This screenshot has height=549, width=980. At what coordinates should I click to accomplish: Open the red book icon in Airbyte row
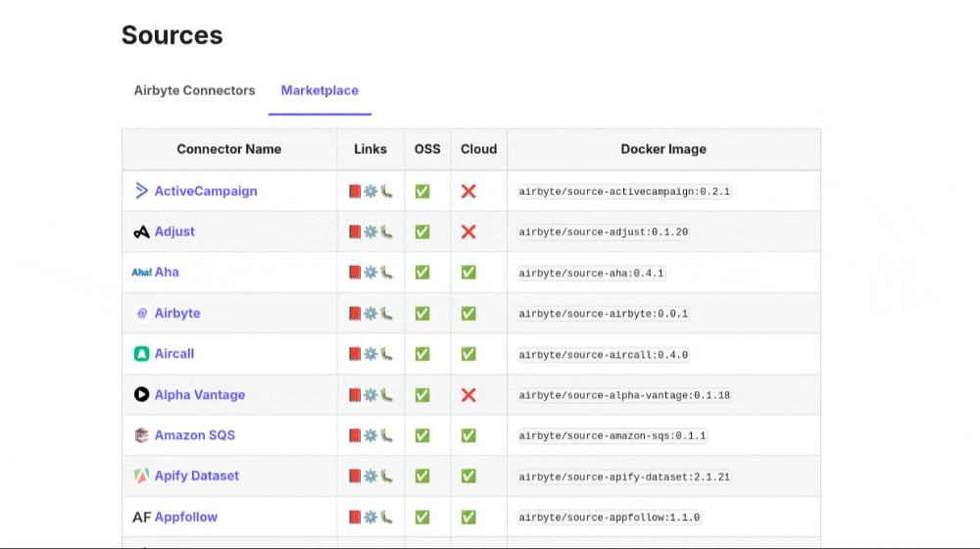[x=355, y=314]
